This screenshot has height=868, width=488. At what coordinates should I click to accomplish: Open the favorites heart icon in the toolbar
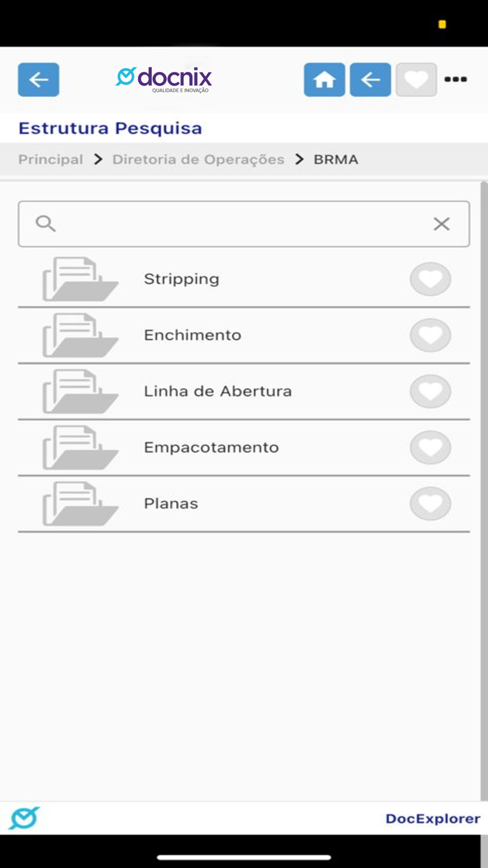click(416, 79)
